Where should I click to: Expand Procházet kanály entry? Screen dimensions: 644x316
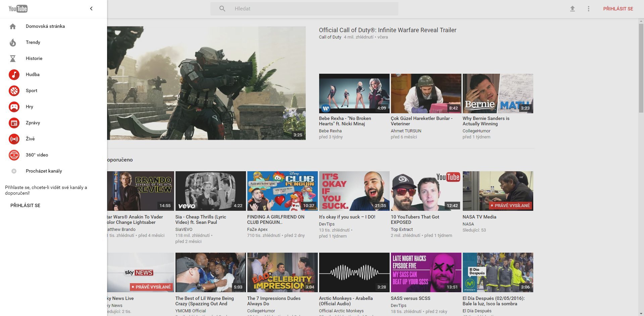point(44,171)
